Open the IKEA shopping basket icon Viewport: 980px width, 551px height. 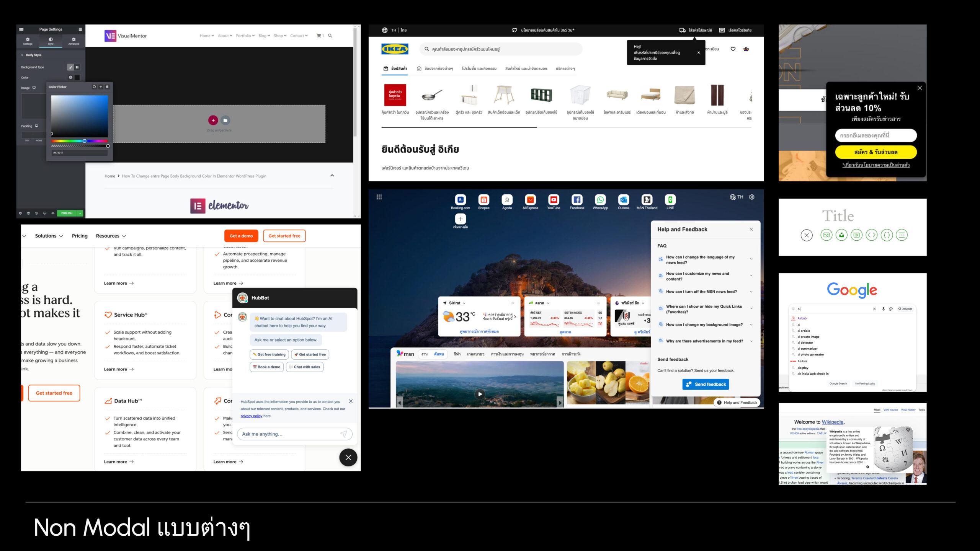[x=746, y=49]
